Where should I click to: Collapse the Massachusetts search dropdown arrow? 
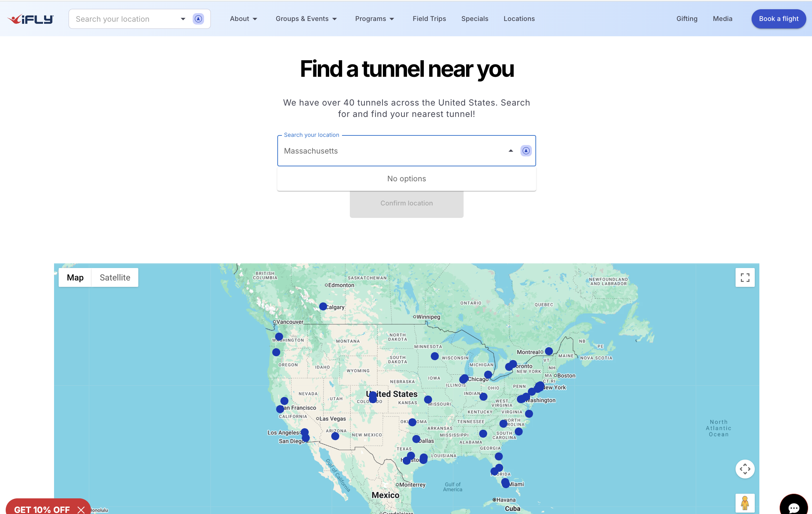click(511, 151)
